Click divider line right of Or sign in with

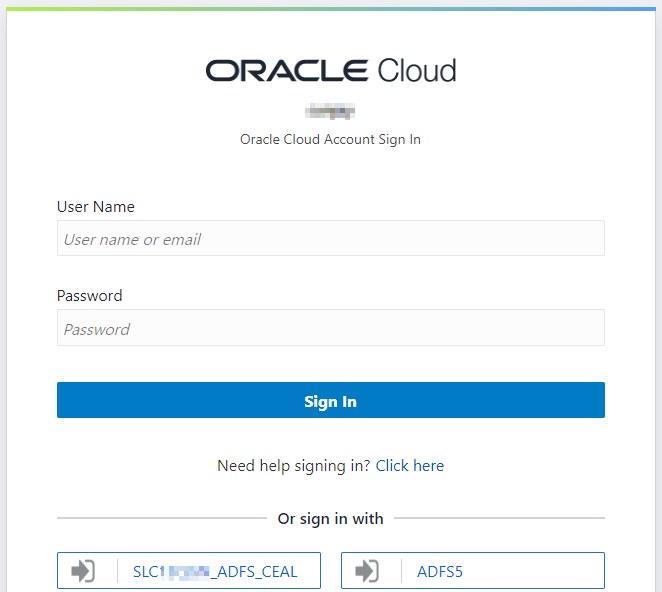[x=498, y=518]
